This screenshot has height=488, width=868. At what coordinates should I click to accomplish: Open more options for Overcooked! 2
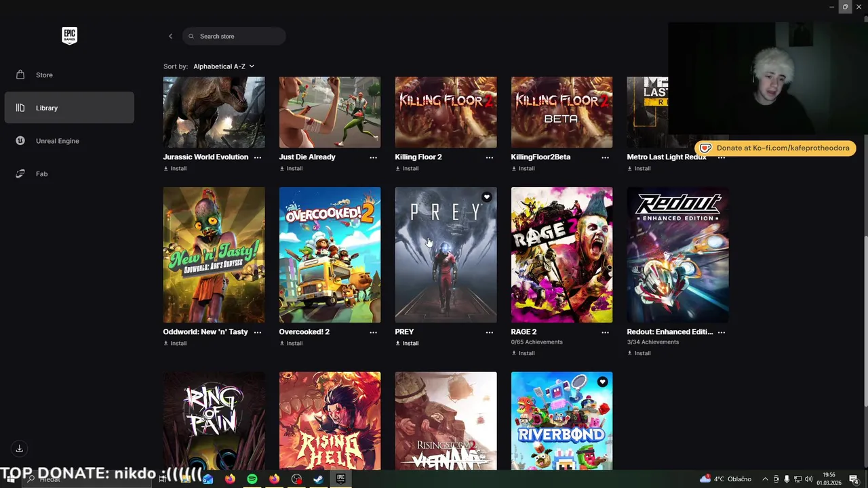point(373,332)
